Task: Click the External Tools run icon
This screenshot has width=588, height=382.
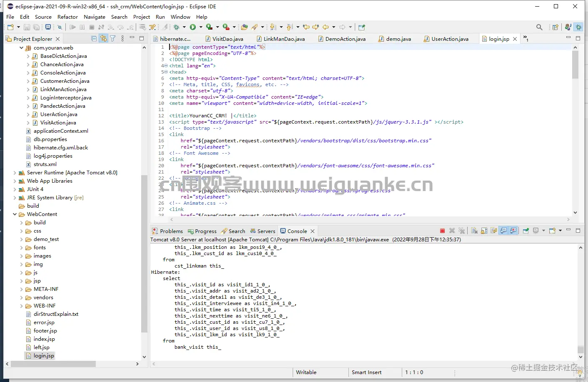Action: click(226, 27)
